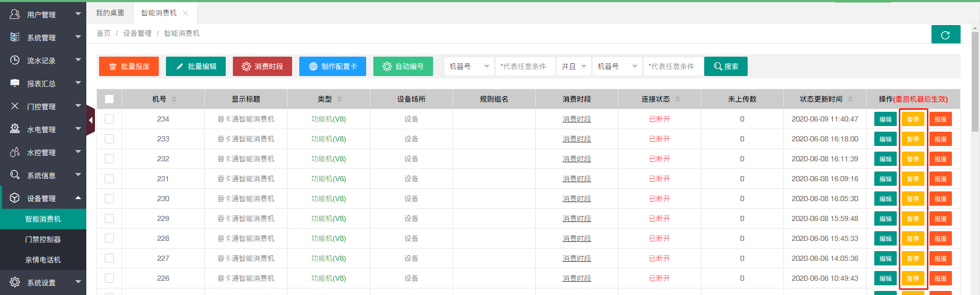Click the 暂停 button for machine 232
980x295 pixels.
point(913,159)
